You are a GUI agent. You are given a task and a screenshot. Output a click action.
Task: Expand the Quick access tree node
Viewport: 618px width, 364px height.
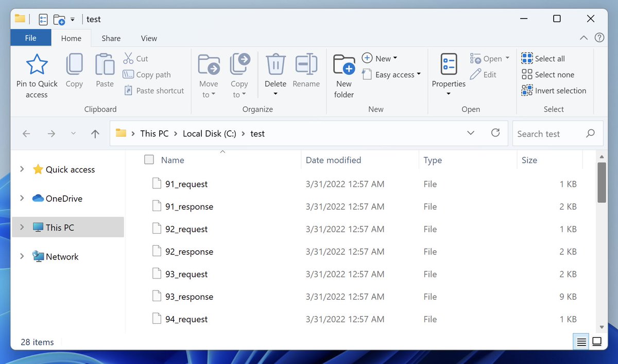(x=22, y=169)
